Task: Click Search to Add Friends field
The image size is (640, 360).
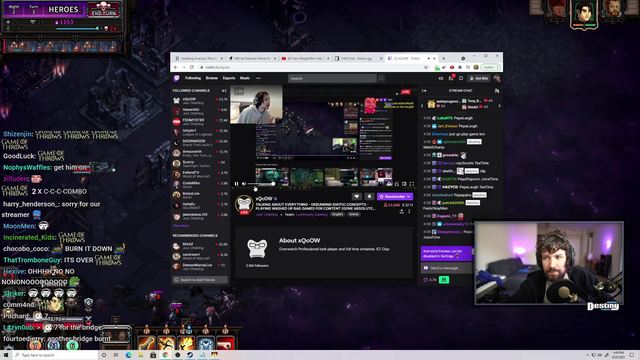Action: pos(200,280)
